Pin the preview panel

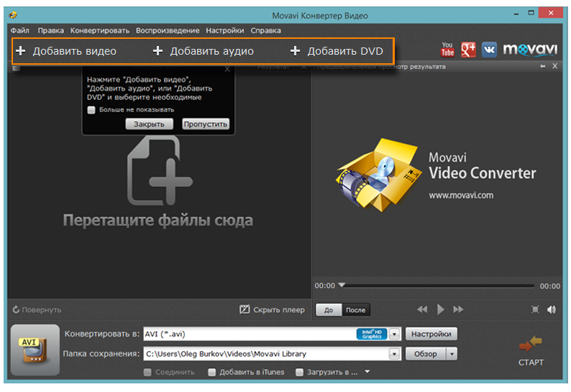pyautogui.click(x=543, y=66)
